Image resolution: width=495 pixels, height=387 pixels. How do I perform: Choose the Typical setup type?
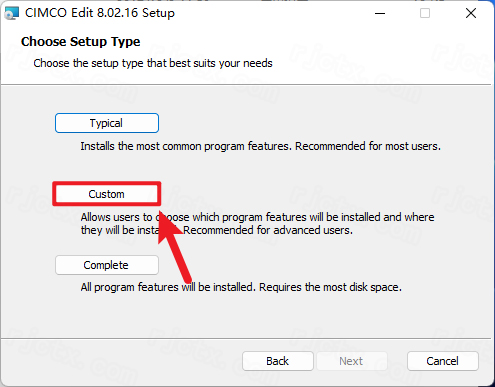click(107, 123)
